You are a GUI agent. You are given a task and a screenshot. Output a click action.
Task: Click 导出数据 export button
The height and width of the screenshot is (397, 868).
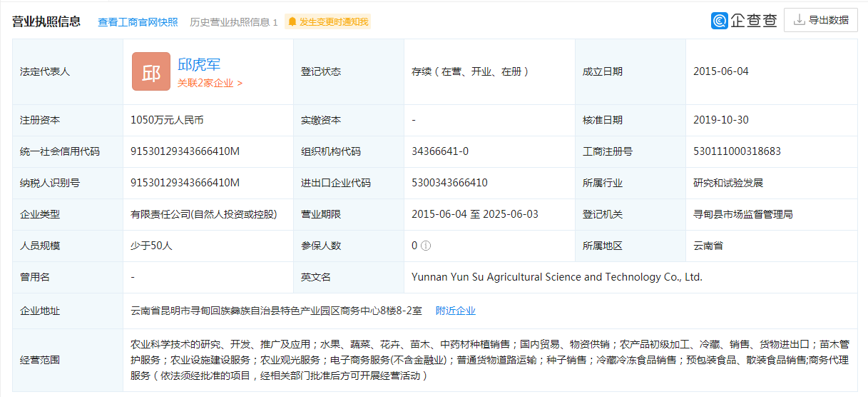click(x=820, y=20)
